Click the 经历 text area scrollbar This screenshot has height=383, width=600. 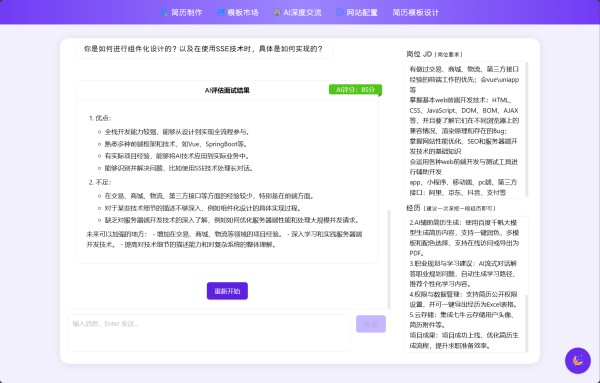pos(527,323)
